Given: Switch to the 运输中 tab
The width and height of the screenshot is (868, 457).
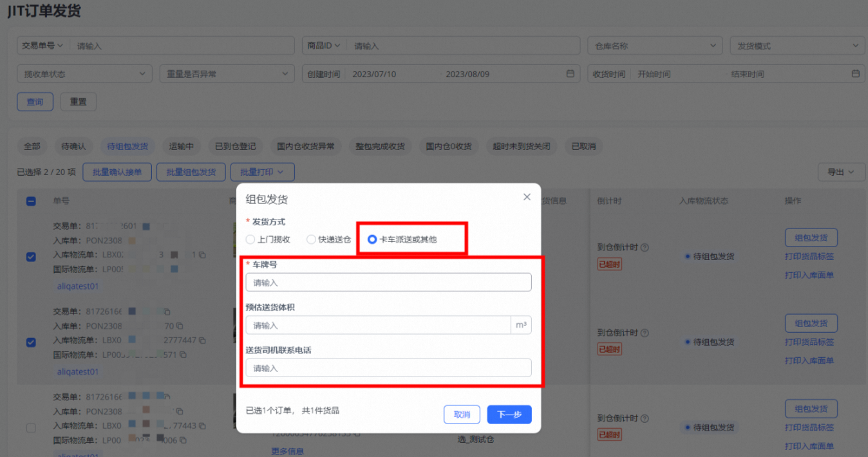Looking at the screenshot, I should [181, 146].
